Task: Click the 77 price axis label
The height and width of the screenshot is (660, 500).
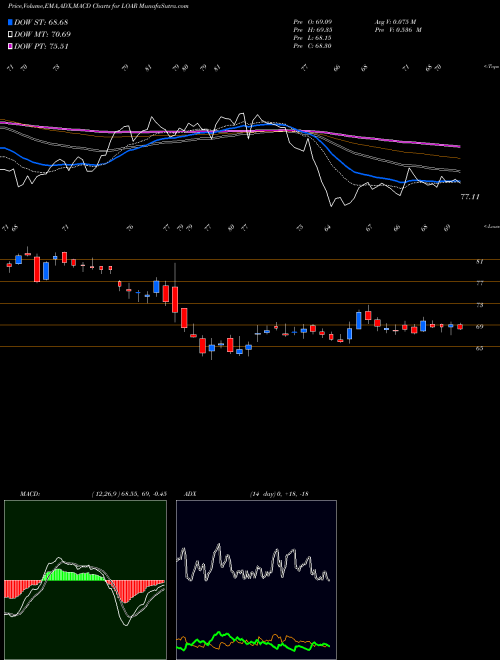Action: [x=479, y=283]
